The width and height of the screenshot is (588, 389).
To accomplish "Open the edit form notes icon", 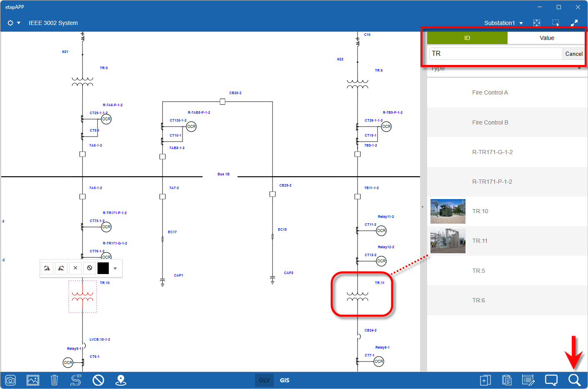I will coord(528,380).
